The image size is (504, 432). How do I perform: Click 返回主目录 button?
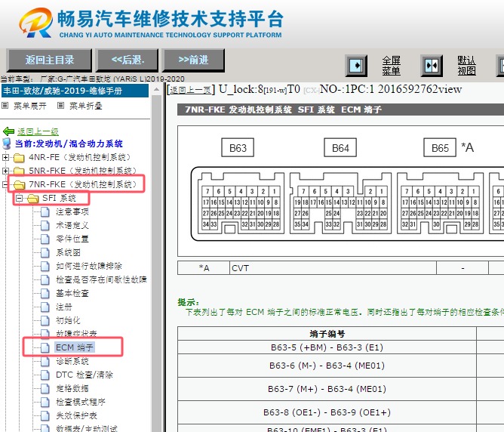pyautogui.click(x=49, y=60)
